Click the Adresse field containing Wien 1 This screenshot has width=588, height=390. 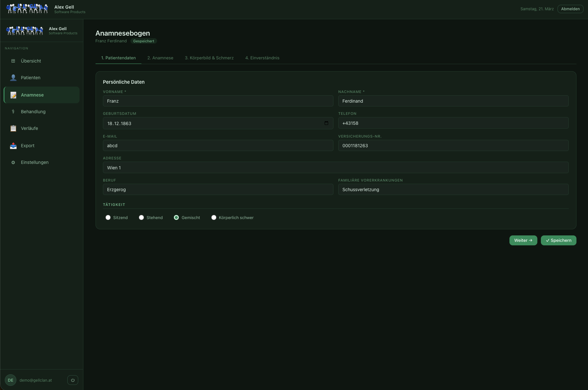click(336, 168)
